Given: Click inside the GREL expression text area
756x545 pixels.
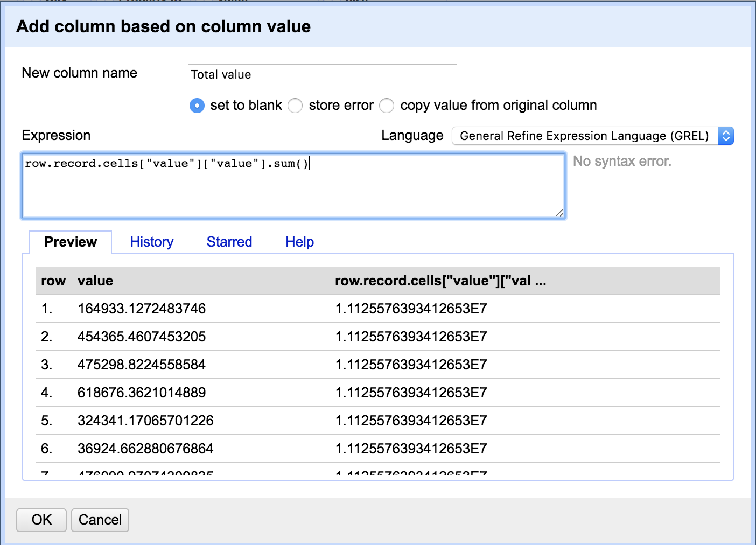Looking at the screenshot, I should tap(293, 186).
